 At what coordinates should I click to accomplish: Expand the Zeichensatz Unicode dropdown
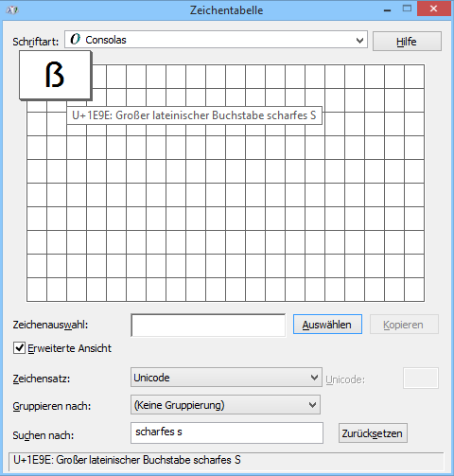tap(226, 378)
